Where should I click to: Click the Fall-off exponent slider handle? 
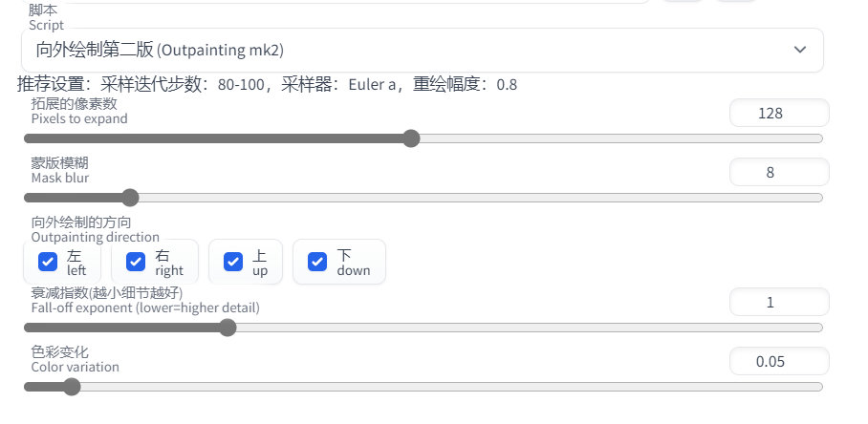click(x=228, y=328)
